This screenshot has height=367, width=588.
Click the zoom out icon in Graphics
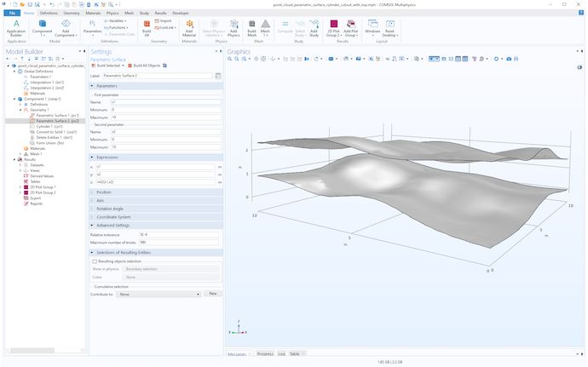pyautogui.click(x=237, y=59)
